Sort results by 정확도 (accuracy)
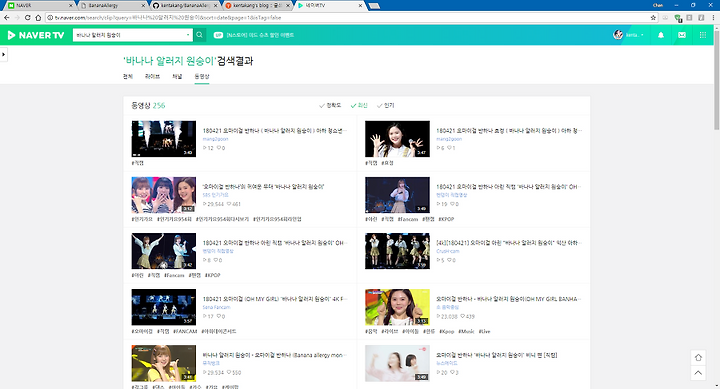720x389 pixels. 330,106
